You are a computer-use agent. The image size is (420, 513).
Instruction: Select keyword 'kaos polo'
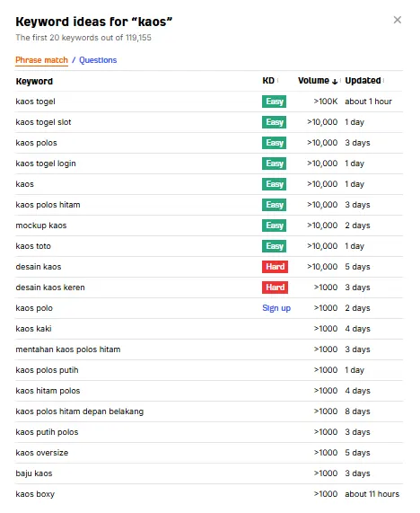click(x=34, y=308)
